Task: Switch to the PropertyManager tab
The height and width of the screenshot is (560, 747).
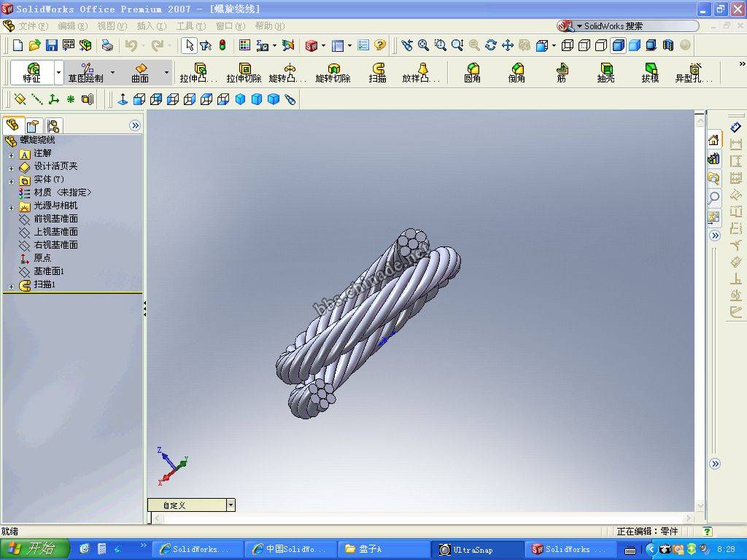Action: pyautogui.click(x=33, y=125)
